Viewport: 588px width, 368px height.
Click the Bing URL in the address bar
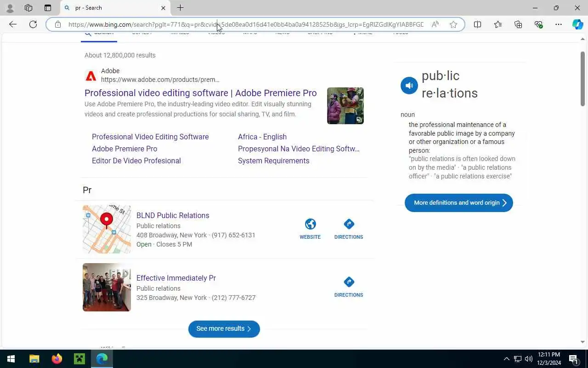pos(246,24)
